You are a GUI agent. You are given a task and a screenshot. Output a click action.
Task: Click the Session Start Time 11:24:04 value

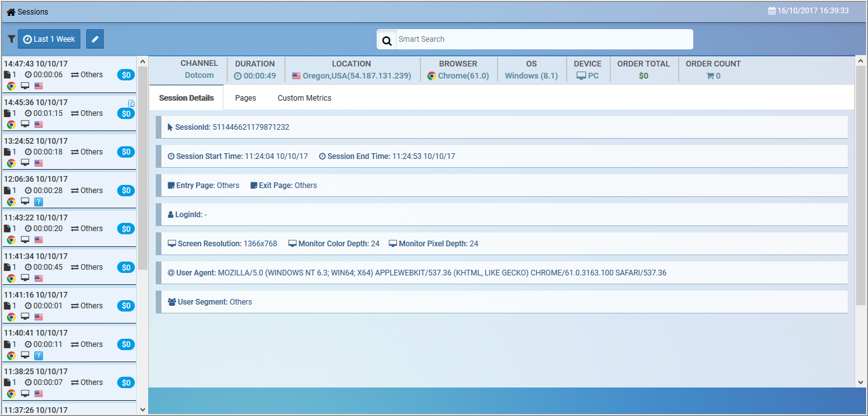276,156
